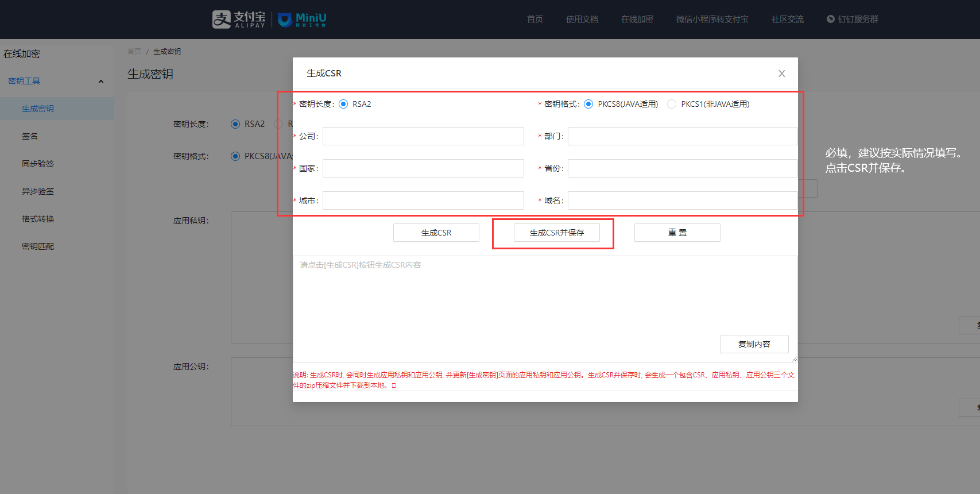The height and width of the screenshot is (494, 980).
Task: Focus the 省份 input field
Action: click(x=683, y=168)
